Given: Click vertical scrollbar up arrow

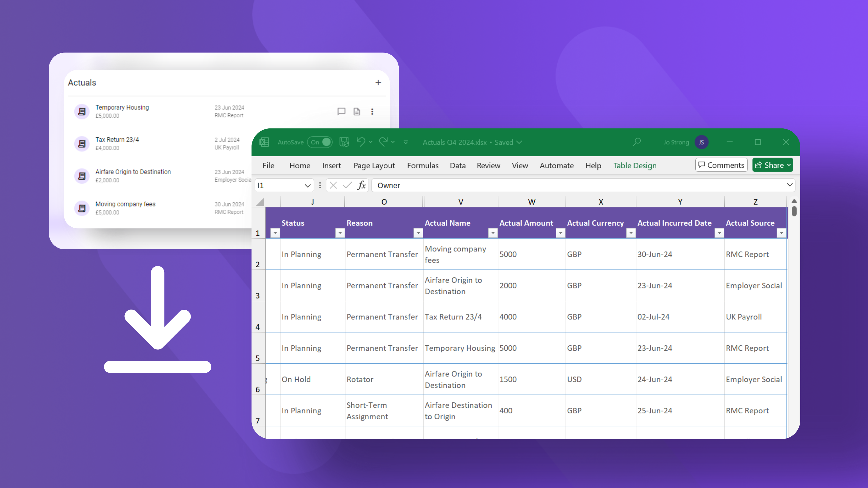Looking at the screenshot, I should (x=794, y=201).
